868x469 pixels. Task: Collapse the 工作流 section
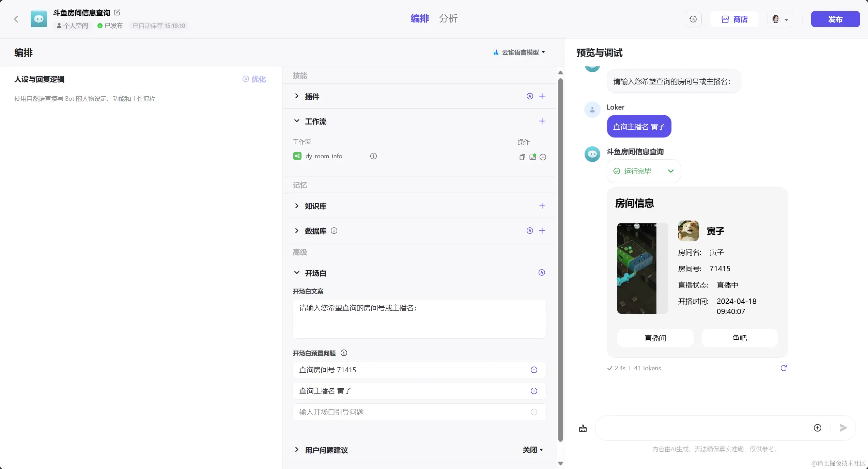[x=297, y=121]
